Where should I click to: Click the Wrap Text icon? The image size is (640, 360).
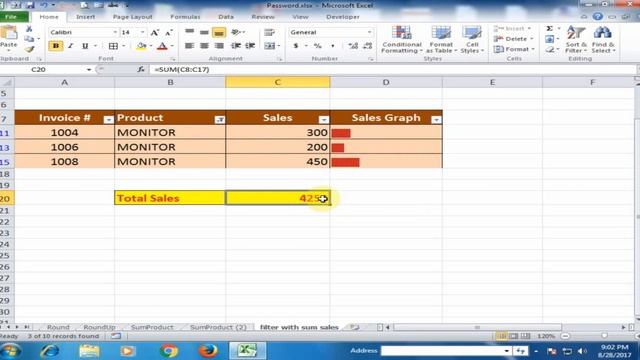pos(269,32)
